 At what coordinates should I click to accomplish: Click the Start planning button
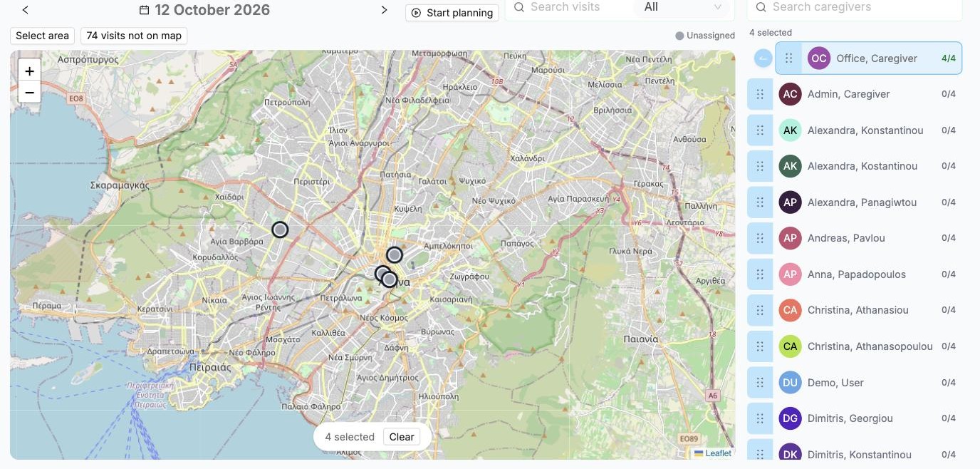coord(452,13)
